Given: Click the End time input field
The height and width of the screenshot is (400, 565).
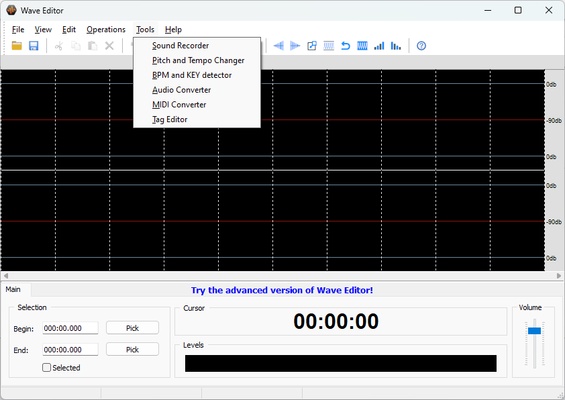Looking at the screenshot, I should click(70, 350).
